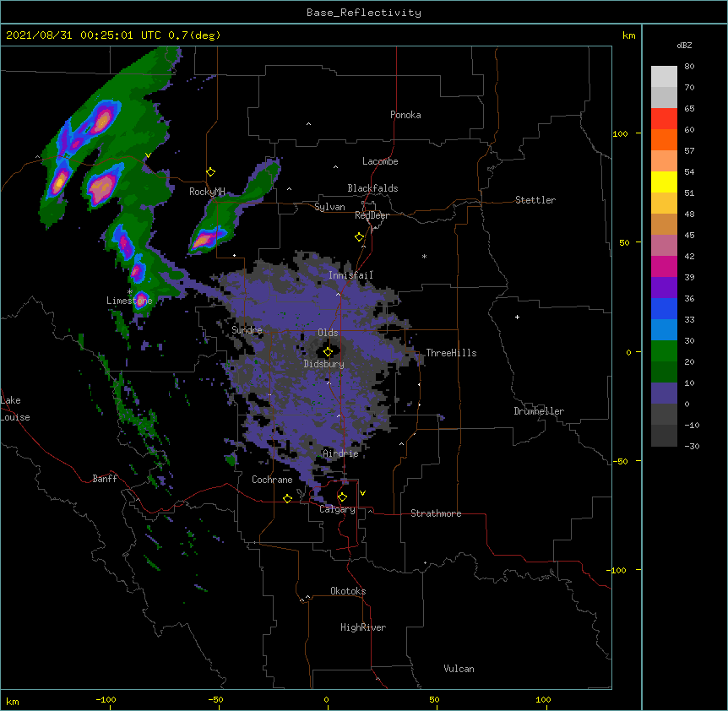Click the Limestone label
This screenshot has width=728, height=711.
[x=129, y=301]
